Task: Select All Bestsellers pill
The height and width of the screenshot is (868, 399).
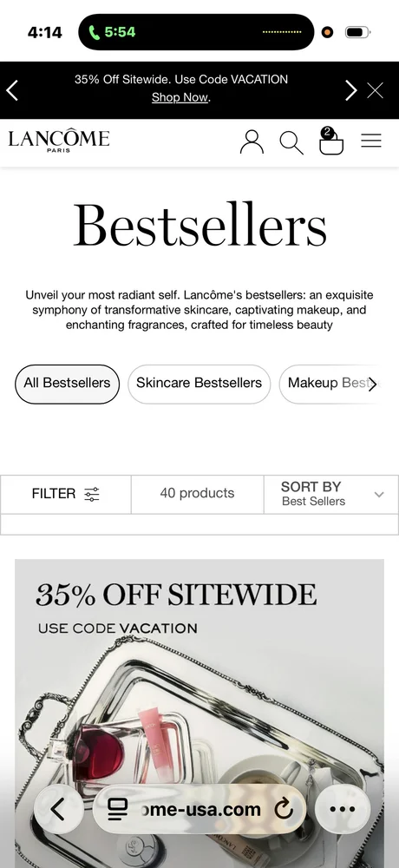Action: pos(67,384)
